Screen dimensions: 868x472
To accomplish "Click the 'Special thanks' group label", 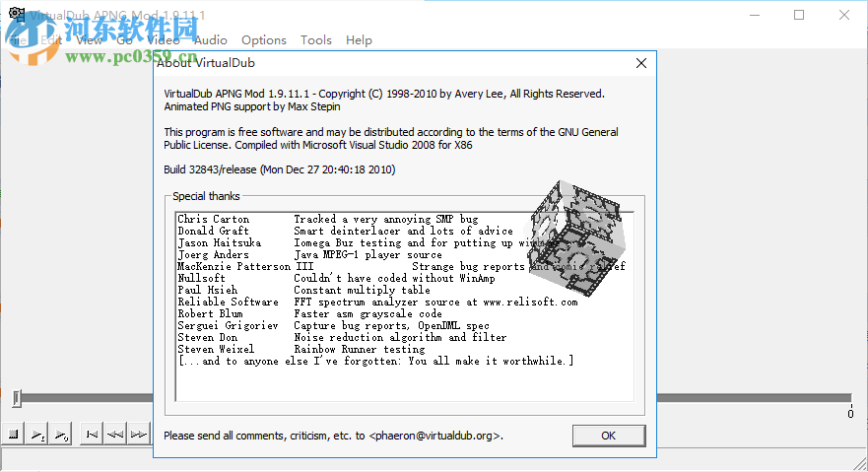I will coord(206,196).
